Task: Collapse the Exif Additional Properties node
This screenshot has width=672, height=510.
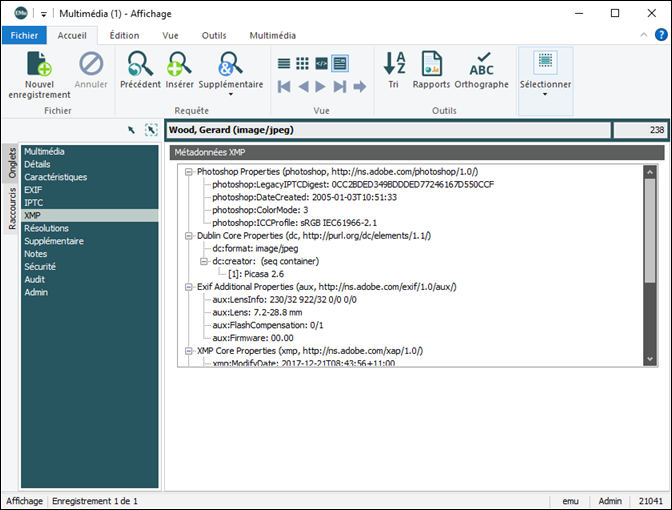Action: tap(187, 287)
